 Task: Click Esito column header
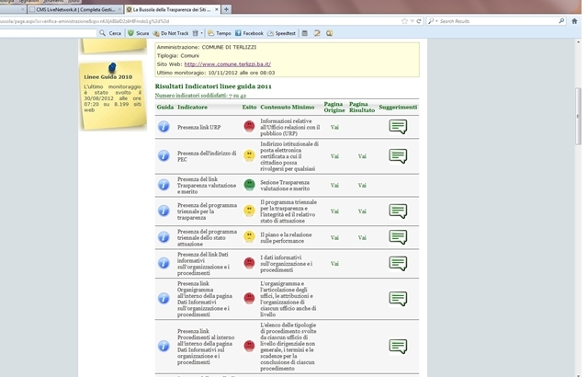tap(249, 107)
